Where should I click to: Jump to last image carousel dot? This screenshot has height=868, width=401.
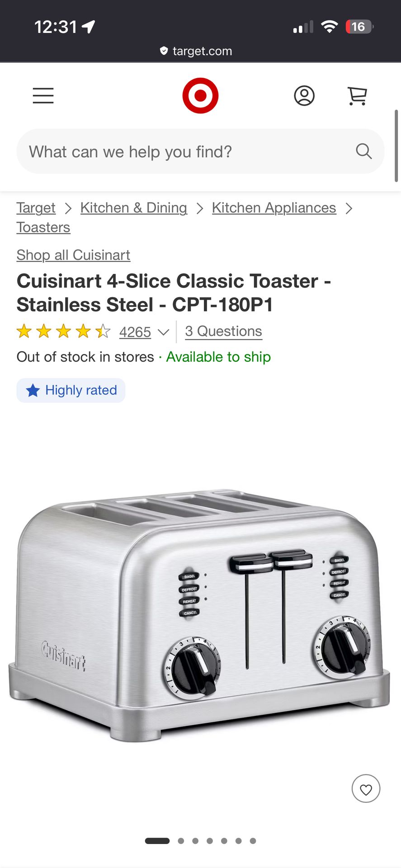pyautogui.click(x=253, y=841)
